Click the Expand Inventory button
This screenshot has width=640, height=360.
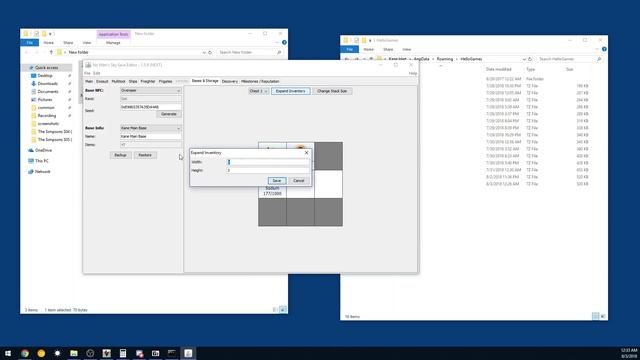291,91
